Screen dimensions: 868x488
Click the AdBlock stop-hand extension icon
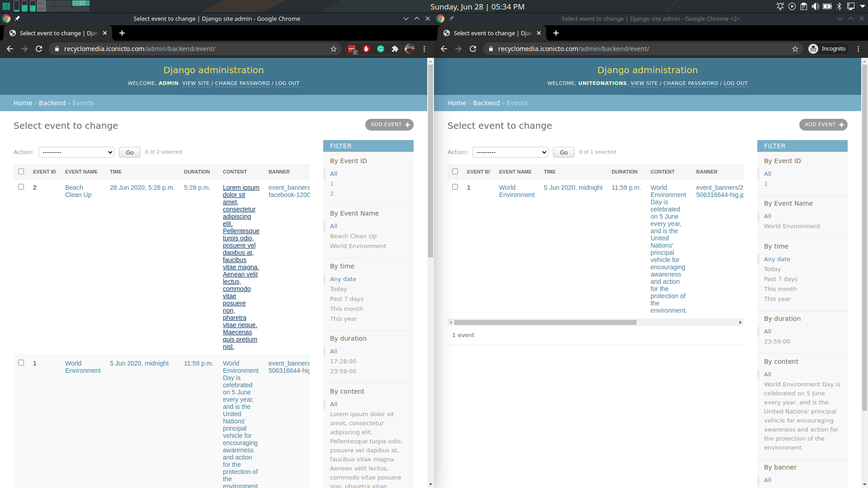pos(366,49)
